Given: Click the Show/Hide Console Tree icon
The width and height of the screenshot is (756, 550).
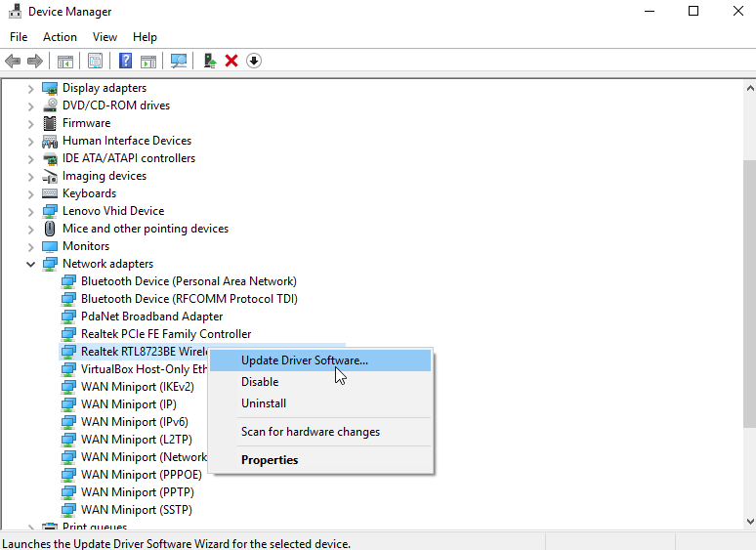Looking at the screenshot, I should [x=65, y=61].
